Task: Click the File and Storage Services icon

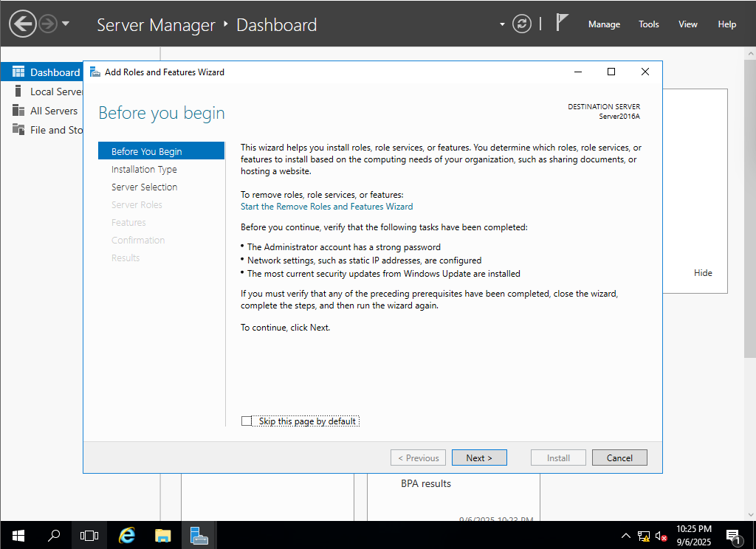Action: 18,129
